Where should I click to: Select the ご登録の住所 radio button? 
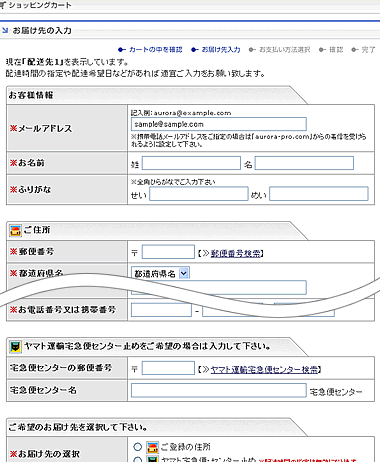[x=137, y=447]
